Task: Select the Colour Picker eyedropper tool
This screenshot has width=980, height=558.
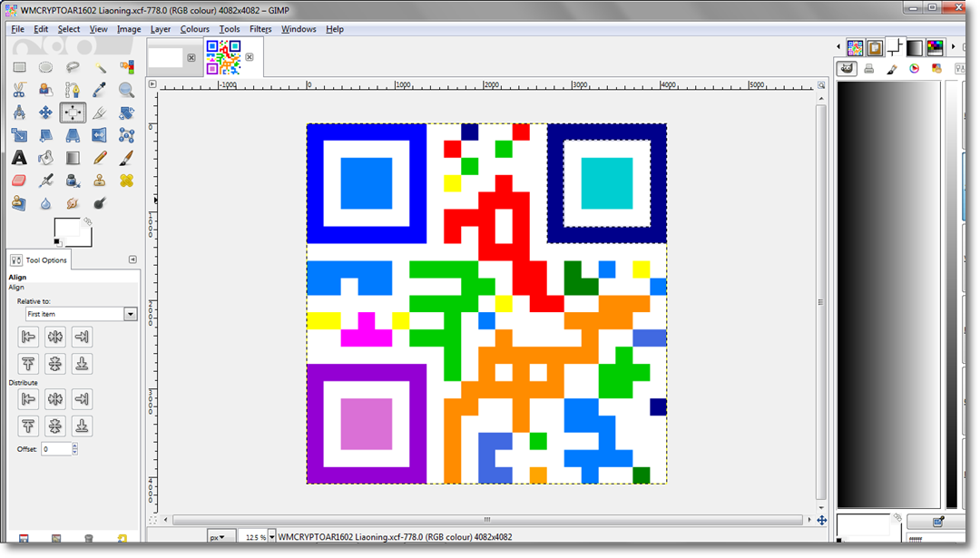Action: [x=100, y=90]
